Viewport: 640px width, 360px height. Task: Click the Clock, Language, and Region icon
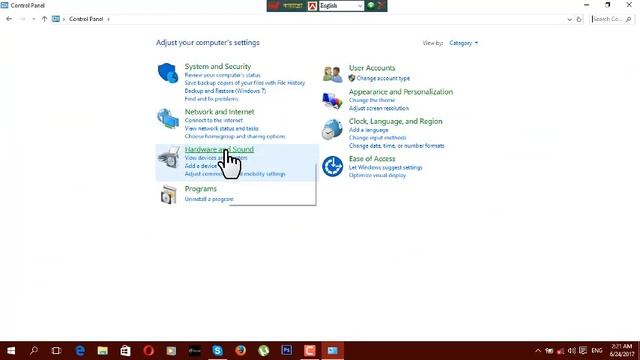[x=332, y=129]
